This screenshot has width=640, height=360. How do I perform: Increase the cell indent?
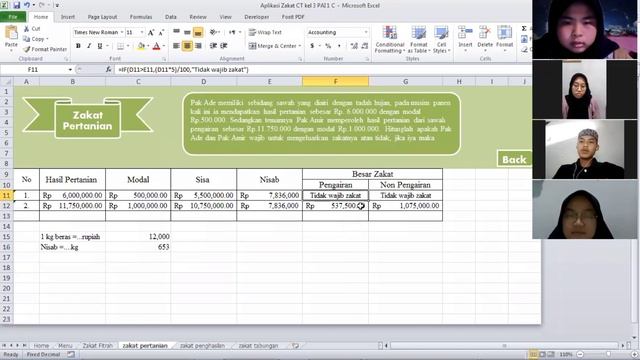224,46
